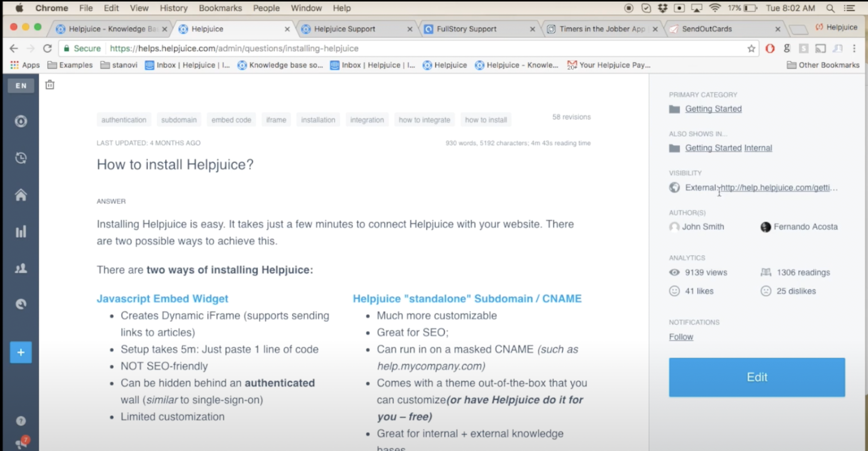Image resolution: width=868 pixels, height=451 pixels.
Task: Open the People menu
Action: tap(266, 8)
